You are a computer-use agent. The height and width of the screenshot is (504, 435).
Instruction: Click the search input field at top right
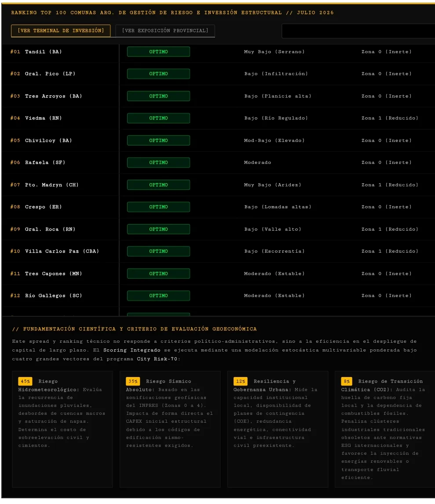358,31
